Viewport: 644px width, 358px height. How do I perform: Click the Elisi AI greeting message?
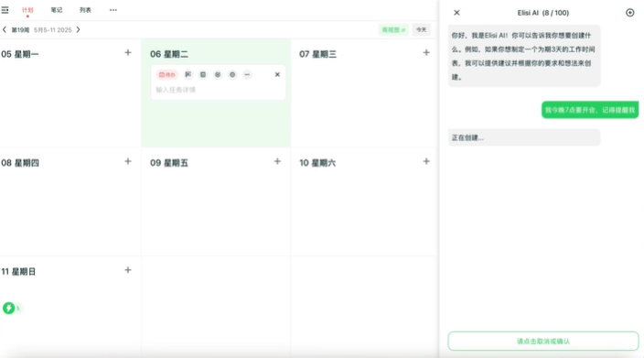point(524,56)
